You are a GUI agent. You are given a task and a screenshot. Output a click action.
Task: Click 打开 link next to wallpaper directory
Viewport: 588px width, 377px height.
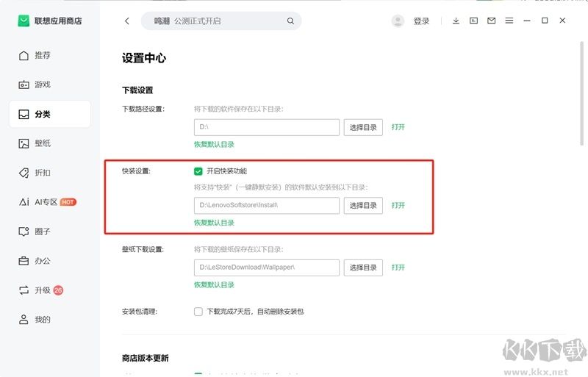(x=398, y=268)
